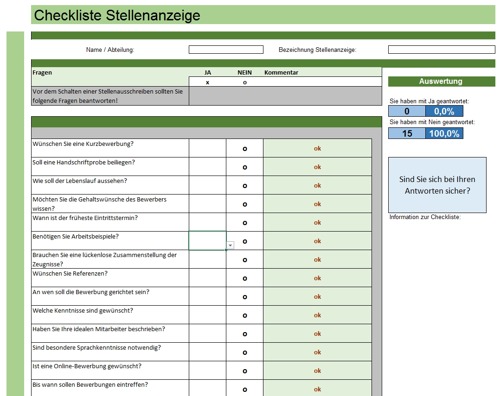Open the dropdown arrow in the Arbeitsbeispiele JA cell
This screenshot has width=500, height=396.
(x=230, y=245)
